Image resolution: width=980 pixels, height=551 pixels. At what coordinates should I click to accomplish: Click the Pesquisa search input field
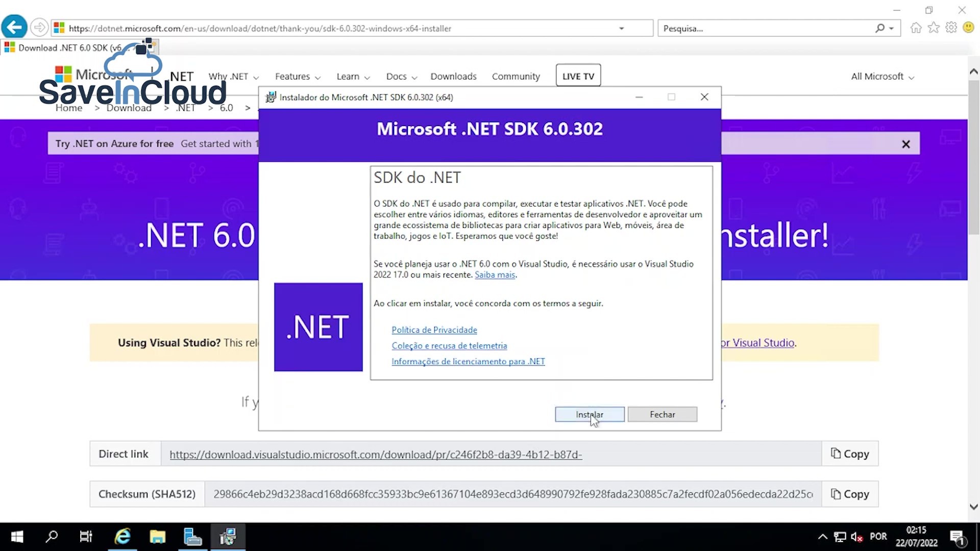click(766, 29)
